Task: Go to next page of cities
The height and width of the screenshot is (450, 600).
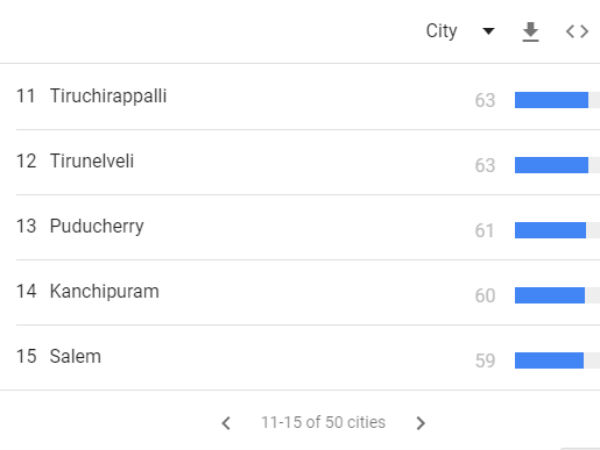Action: pyautogui.click(x=421, y=423)
